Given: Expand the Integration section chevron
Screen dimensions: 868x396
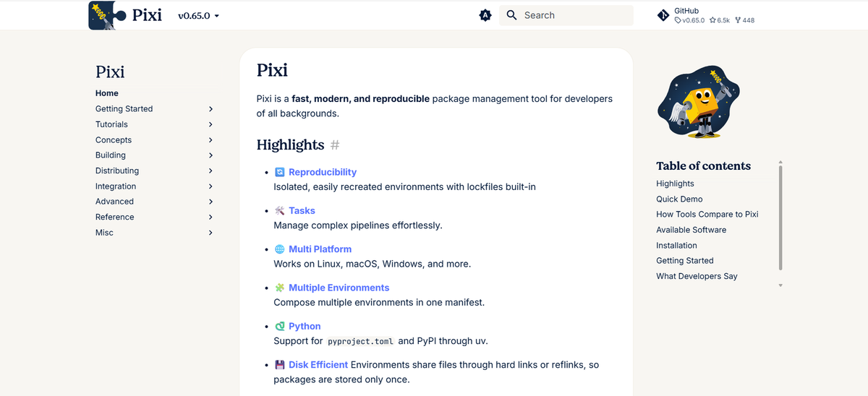Looking at the screenshot, I should tap(210, 186).
